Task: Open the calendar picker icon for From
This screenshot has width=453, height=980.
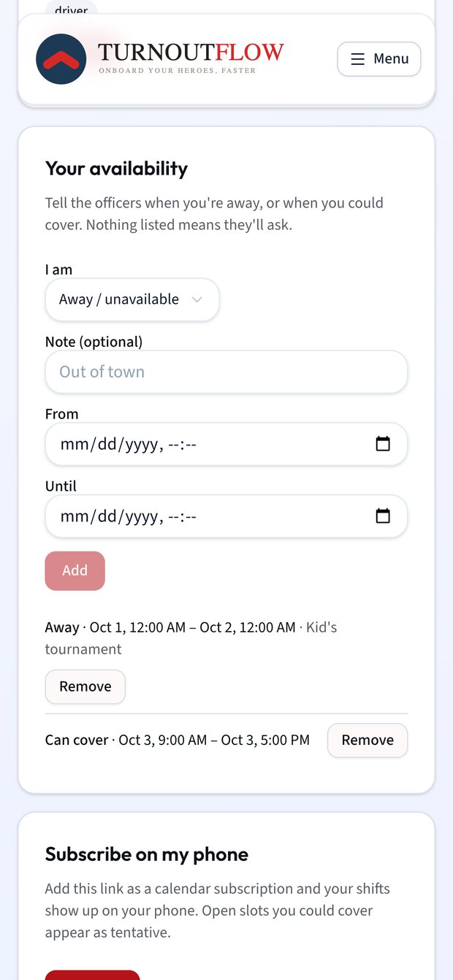Action: [383, 444]
